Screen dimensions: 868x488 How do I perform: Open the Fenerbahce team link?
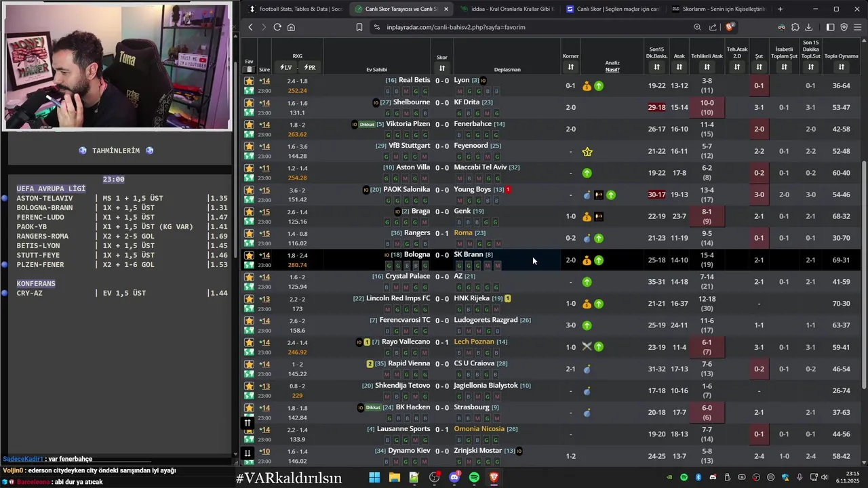pyautogui.click(x=473, y=124)
